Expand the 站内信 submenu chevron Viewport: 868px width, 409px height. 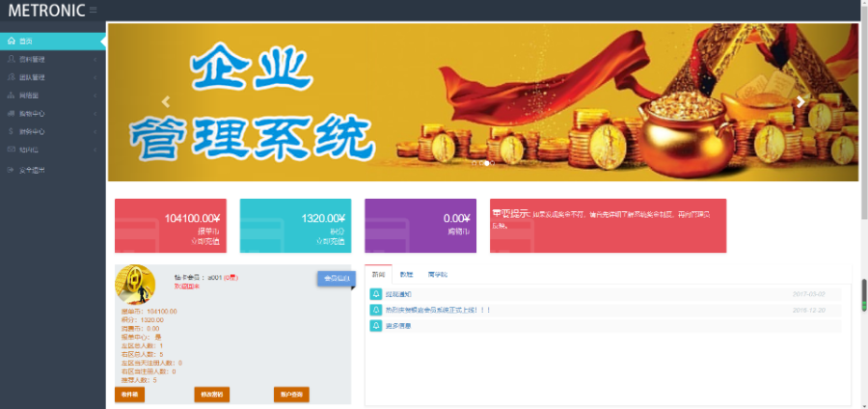pyautogui.click(x=95, y=150)
